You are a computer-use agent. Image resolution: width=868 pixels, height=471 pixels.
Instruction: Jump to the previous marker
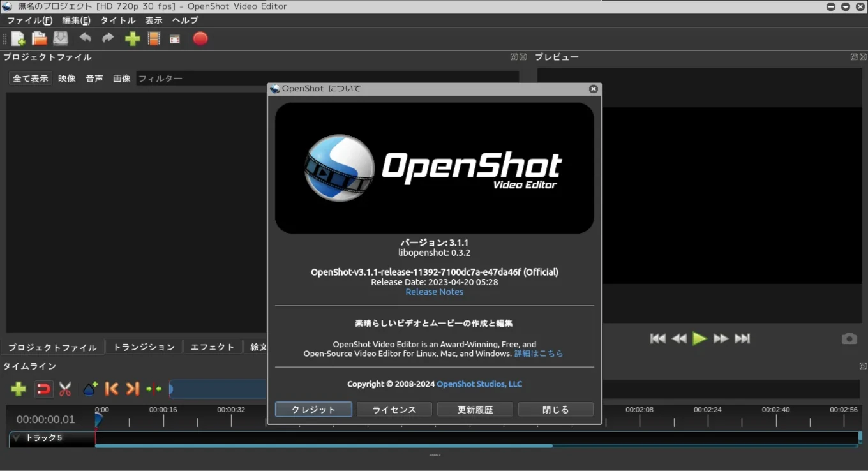(111, 389)
